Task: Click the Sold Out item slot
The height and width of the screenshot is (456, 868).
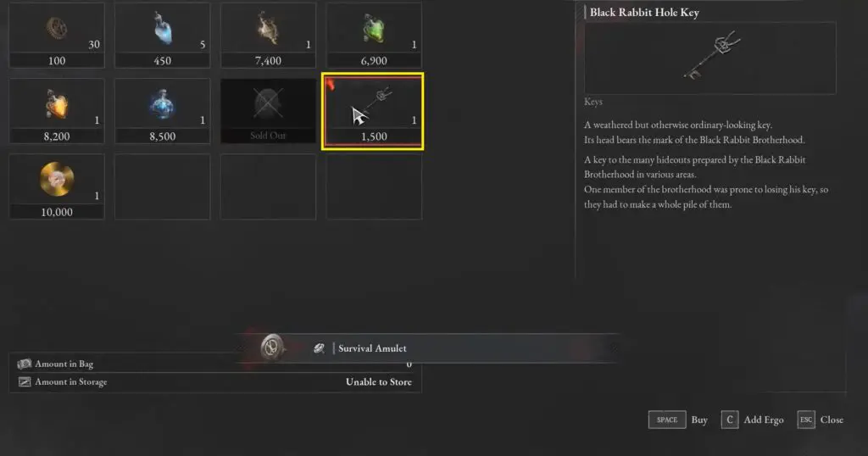Action: pyautogui.click(x=268, y=111)
